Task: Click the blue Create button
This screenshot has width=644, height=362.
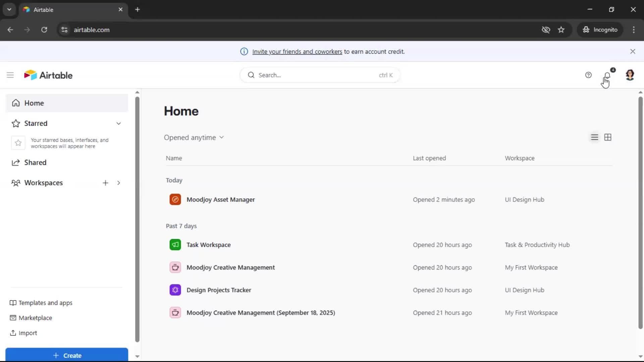Action: pyautogui.click(x=67, y=355)
